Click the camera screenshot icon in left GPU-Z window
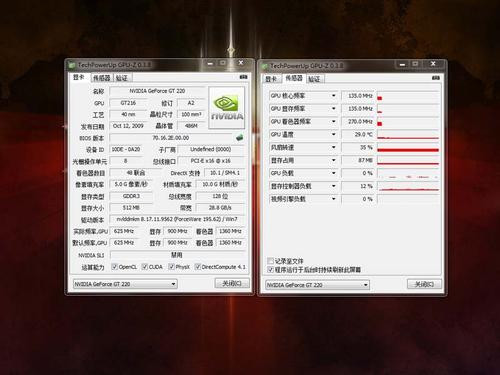Screen dimensions: 500x375 pos(243,77)
